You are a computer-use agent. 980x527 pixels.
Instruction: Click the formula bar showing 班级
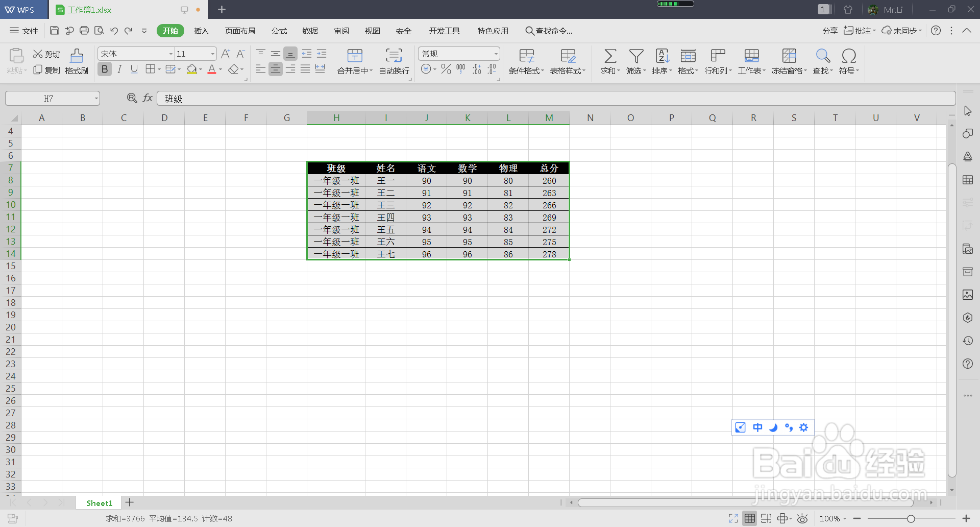556,98
